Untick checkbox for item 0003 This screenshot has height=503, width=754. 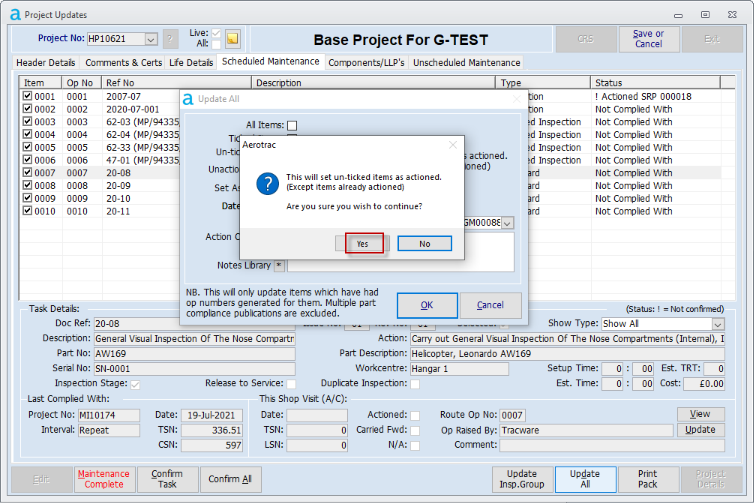(x=27, y=122)
